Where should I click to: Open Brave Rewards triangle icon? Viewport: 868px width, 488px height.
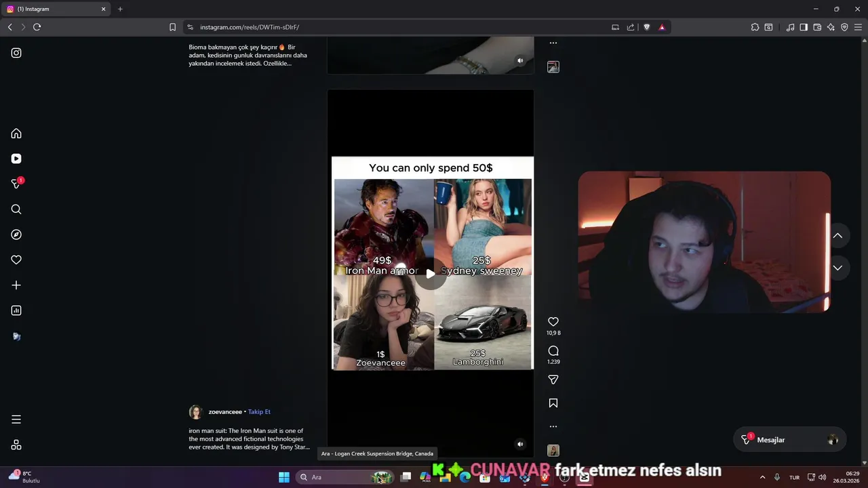[662, 27]
